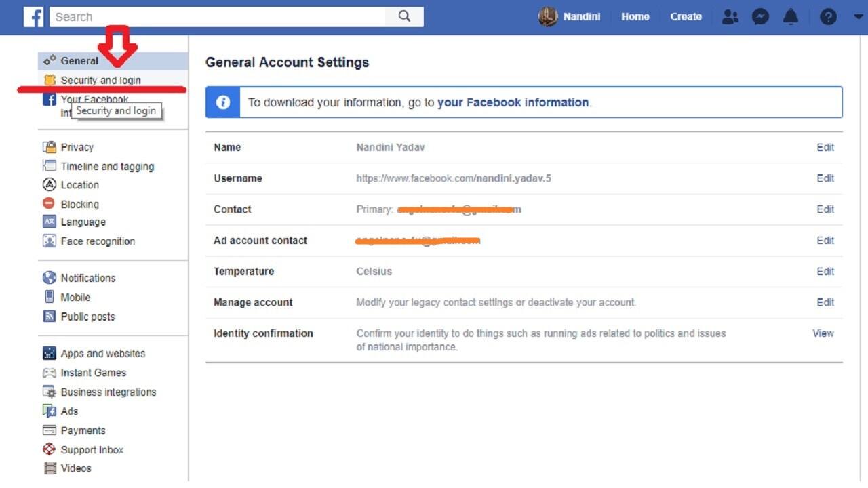Click the search magnifier button
868x488 pixels.
(405, 17)
